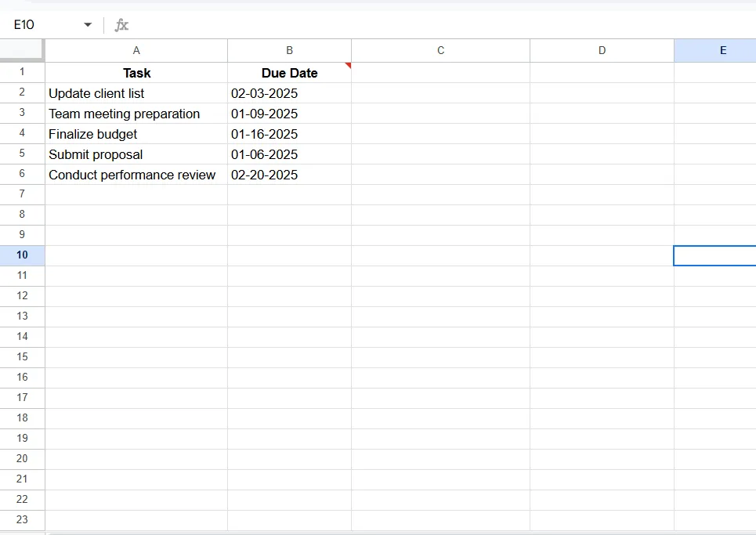Image resolution: width=756 pixels, height=535 pixels.
Task: Select column E header
Action: (715, 51)
